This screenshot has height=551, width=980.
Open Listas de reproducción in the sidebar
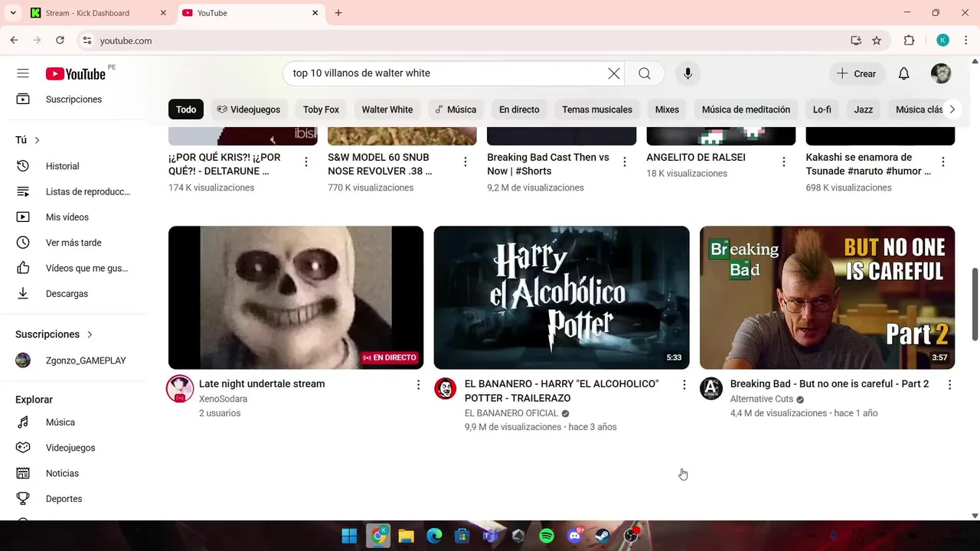pyautogui.click(x=73, y=191)
